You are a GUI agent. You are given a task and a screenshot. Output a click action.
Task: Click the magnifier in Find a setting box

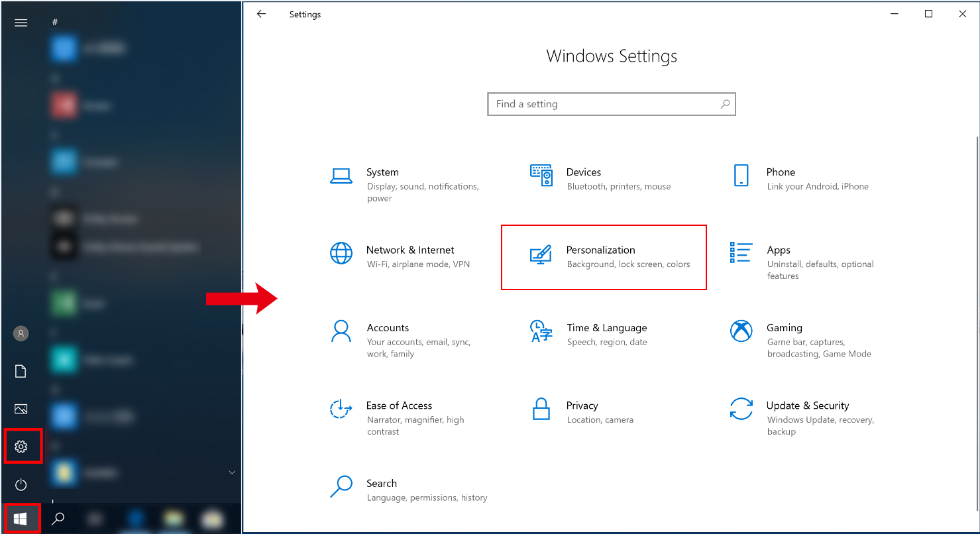pos(725,104)
